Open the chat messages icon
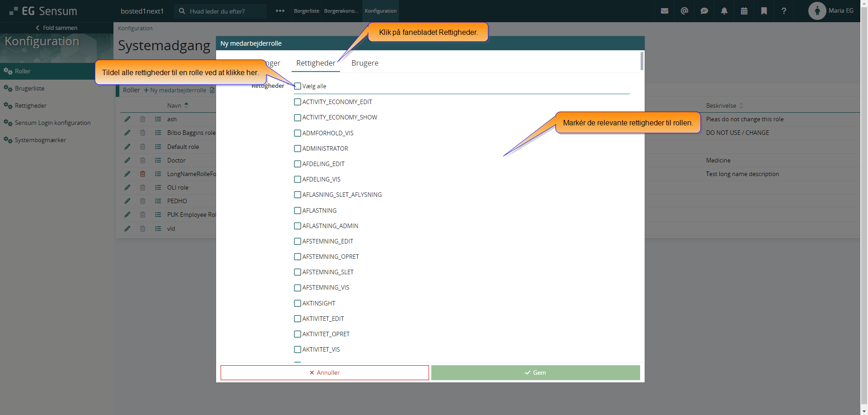The image size is (868, 415). pyautogui.click(x=704, y=11)
